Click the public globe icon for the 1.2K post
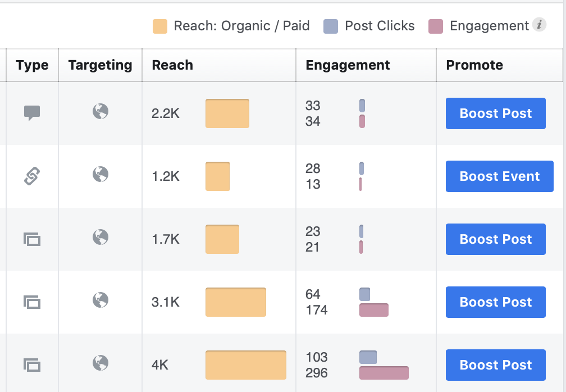This screenshot has width=566, height=392. (101, 175)
